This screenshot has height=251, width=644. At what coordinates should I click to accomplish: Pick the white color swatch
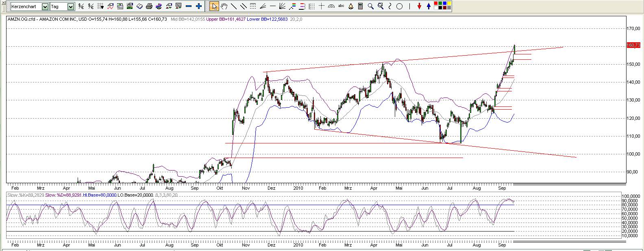(x=436, y=8)
